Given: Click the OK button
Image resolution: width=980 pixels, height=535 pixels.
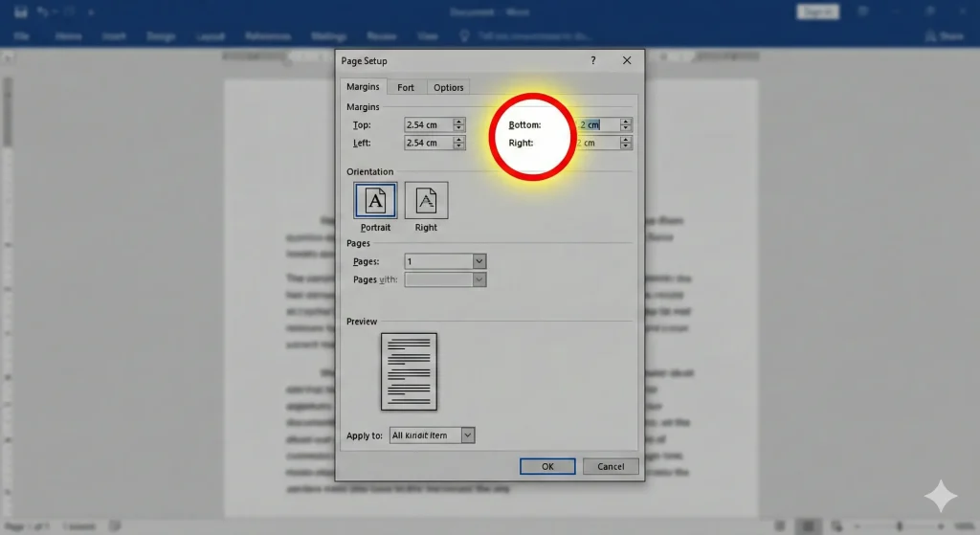Looking at the screenshot, I should [x=547, y=466].
